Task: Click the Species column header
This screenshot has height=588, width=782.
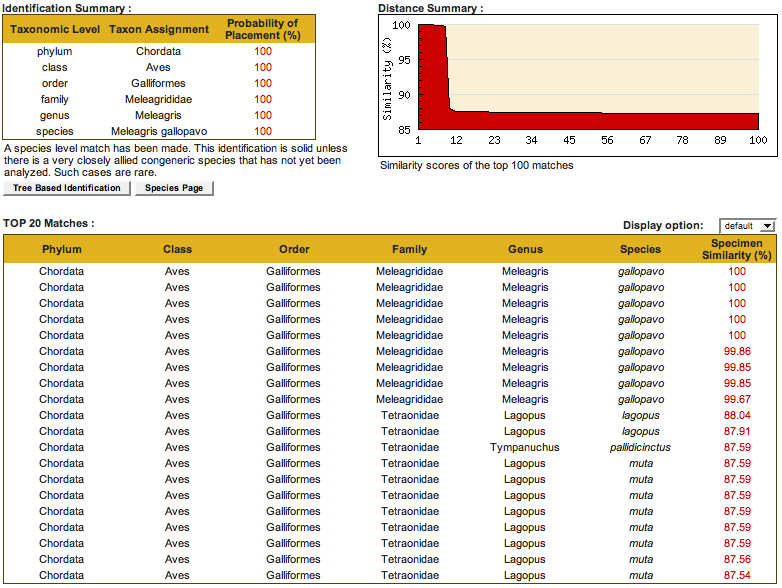Action: [x=640, y=249]
